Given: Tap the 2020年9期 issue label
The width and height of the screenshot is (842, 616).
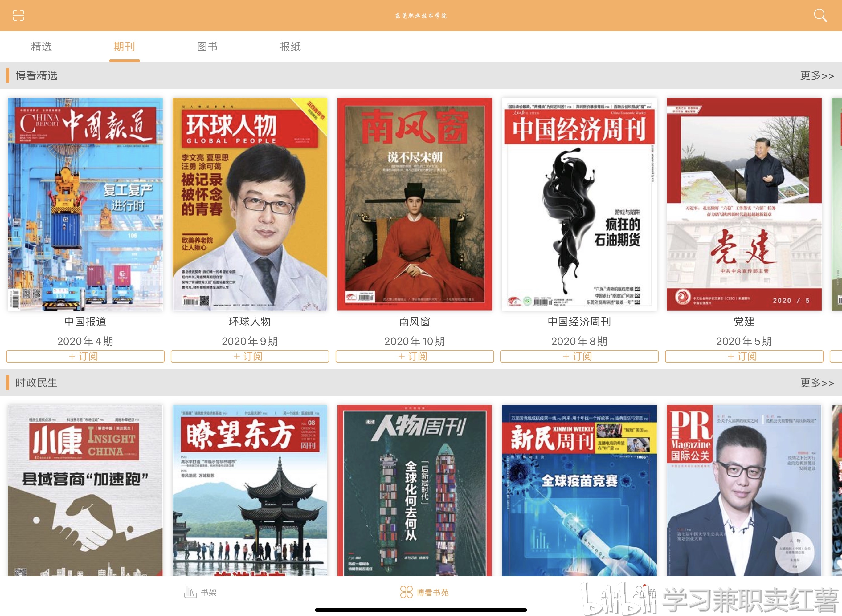Looking at the screenshot, I should [250, 341].
